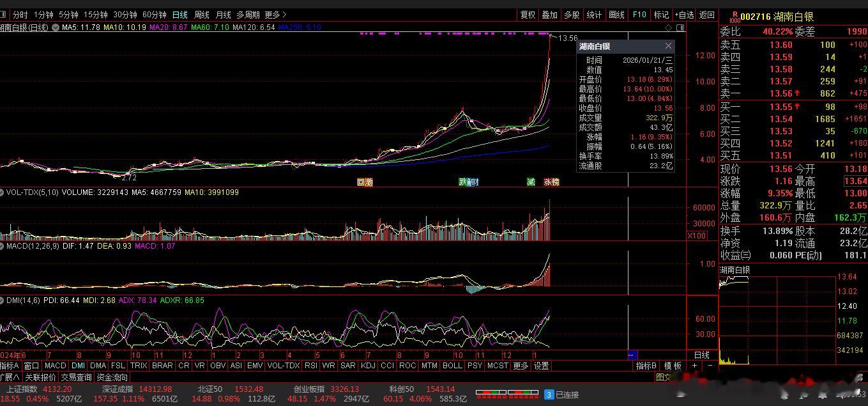The width and height of the screenshot is (868, 406).
Task: Click the blue marker on the time axis
Action: pos(632,355)
